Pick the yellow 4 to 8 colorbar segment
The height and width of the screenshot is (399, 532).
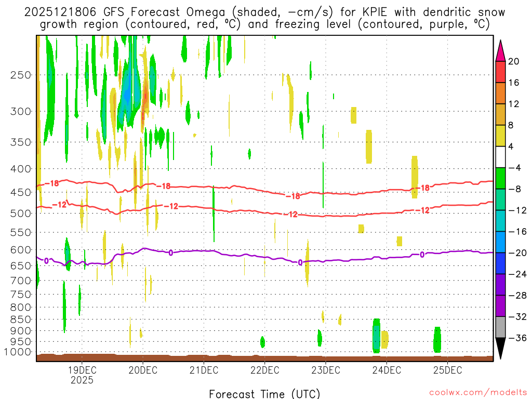[x=500, y=136]
